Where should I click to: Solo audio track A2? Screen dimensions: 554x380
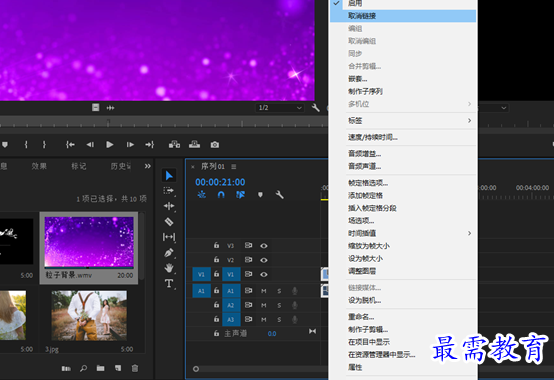279,305
